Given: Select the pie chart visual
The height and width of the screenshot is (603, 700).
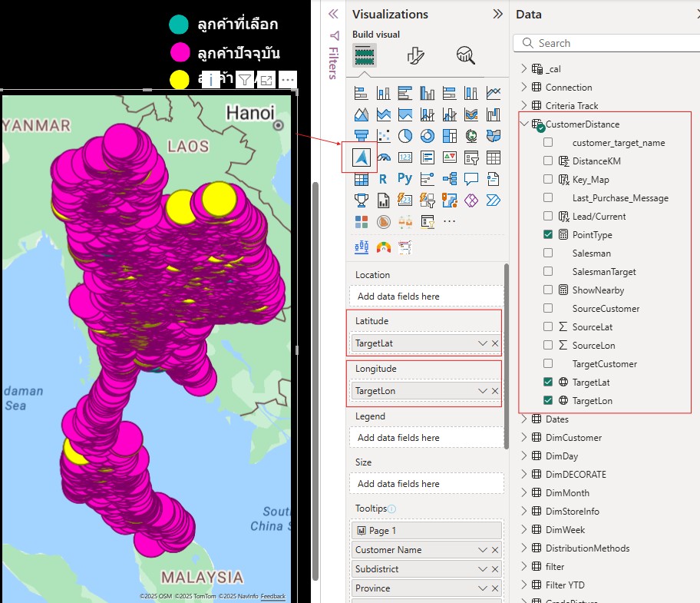Looking at the screenshot, I should click(404, 134).
